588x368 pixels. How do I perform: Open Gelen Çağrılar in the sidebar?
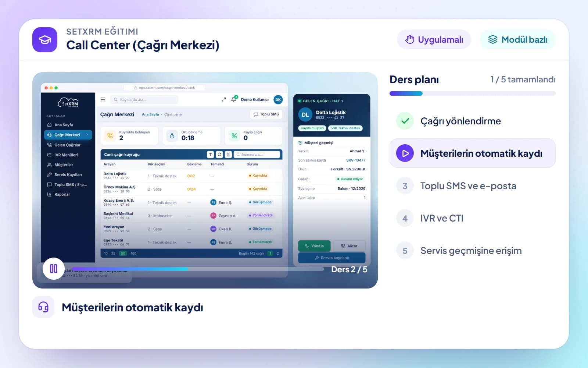click(x=68, y=145)
